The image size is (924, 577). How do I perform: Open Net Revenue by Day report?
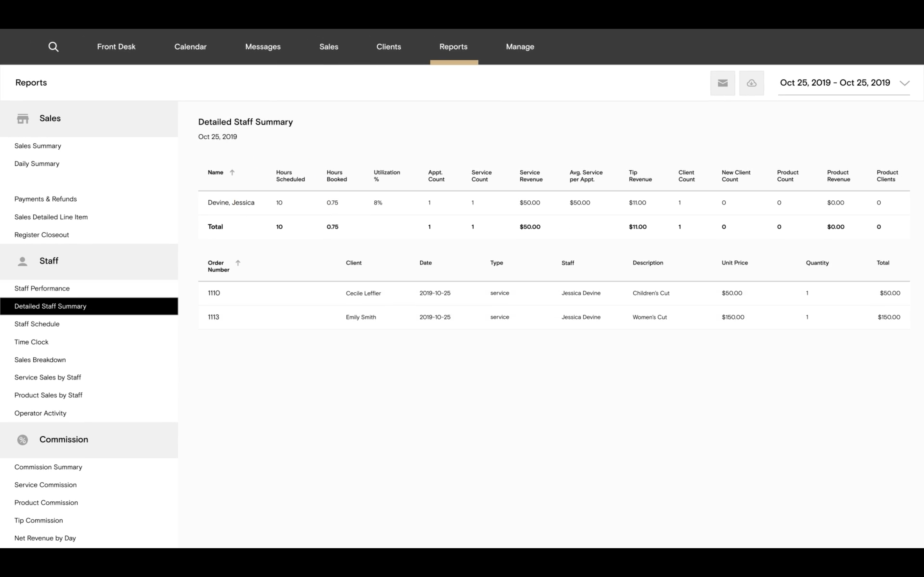[x=45, y=538]
